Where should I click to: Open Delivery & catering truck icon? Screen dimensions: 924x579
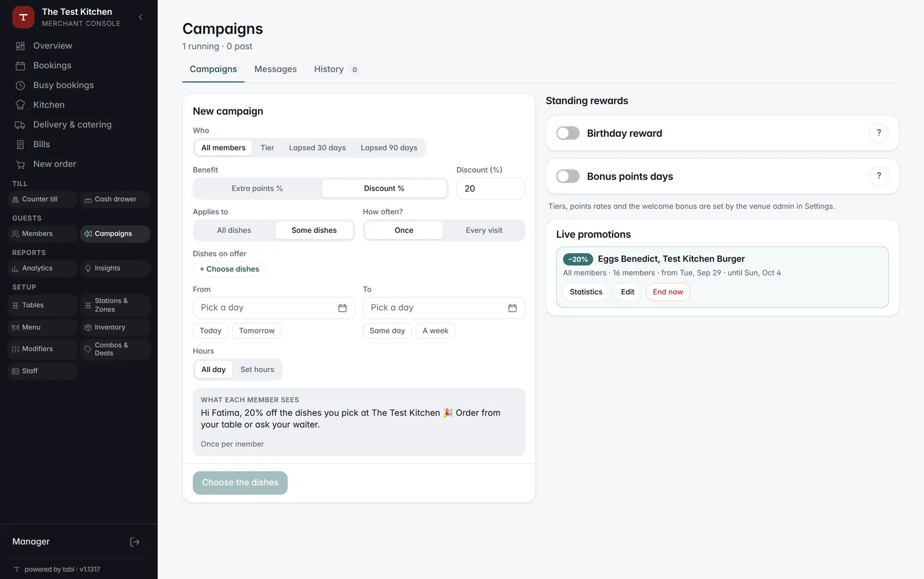[x=20, y=125]
